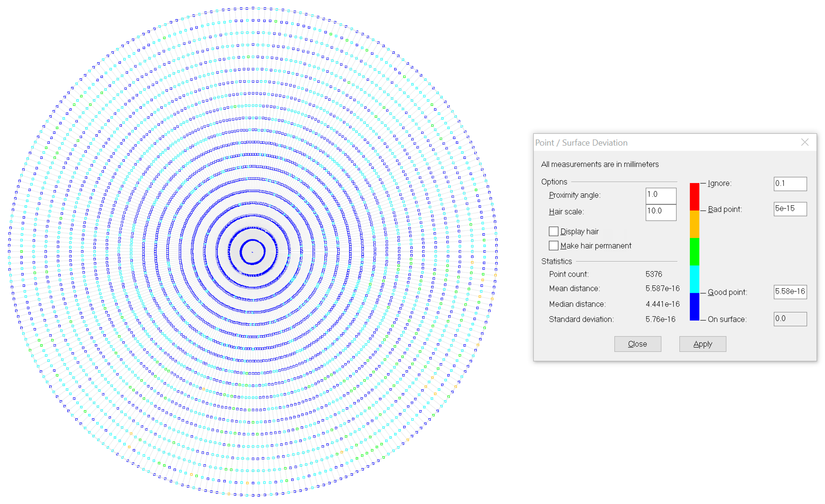Click the cyan segment of color scale

coord(694,279)
